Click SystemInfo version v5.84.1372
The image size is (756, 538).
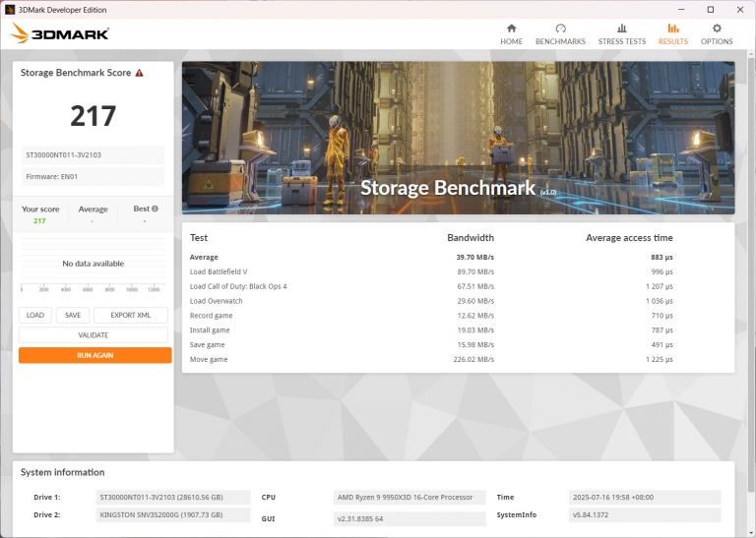pyautogui.click(x=645, y=514)
